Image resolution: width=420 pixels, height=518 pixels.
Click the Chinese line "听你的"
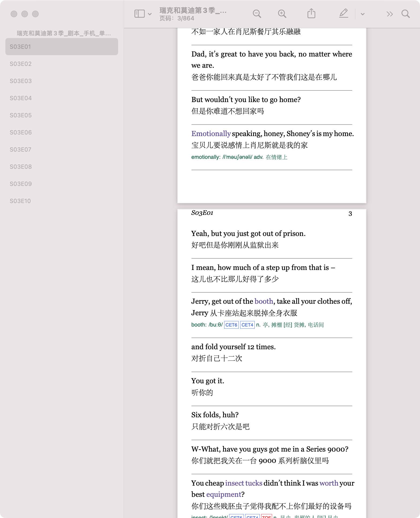tap(202, 392)
